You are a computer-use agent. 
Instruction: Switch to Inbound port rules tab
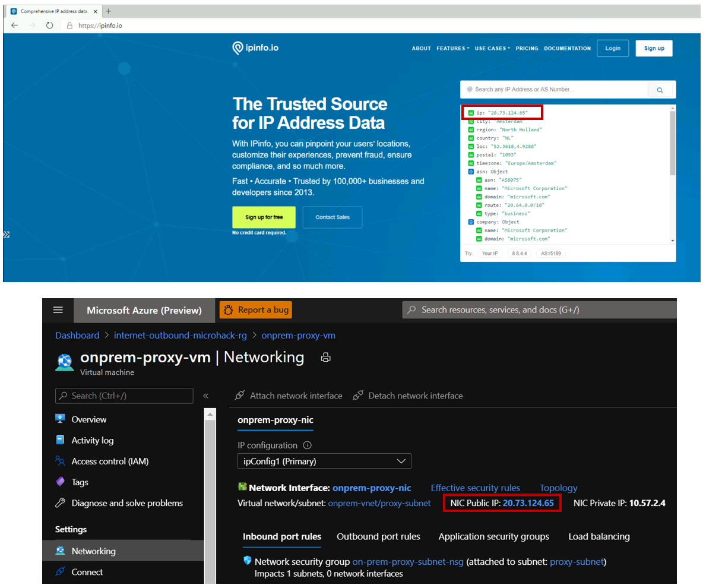[x=282, y=536]
